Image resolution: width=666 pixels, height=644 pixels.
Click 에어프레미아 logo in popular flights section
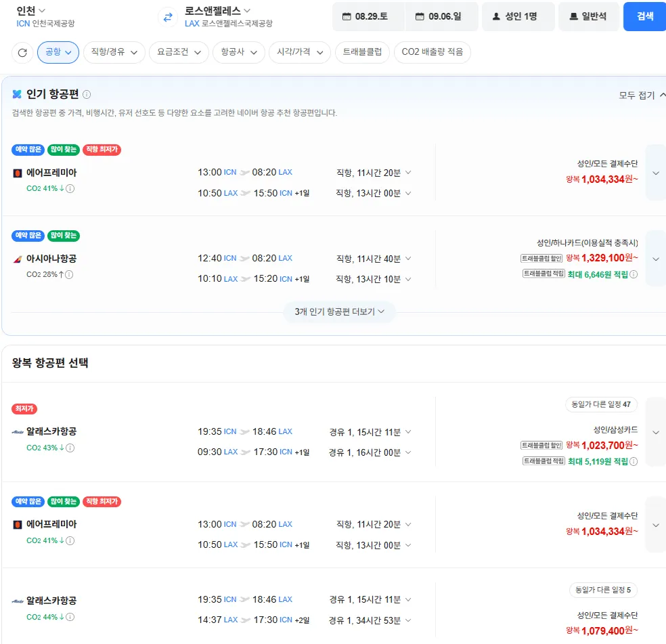[x=18, y=173]
